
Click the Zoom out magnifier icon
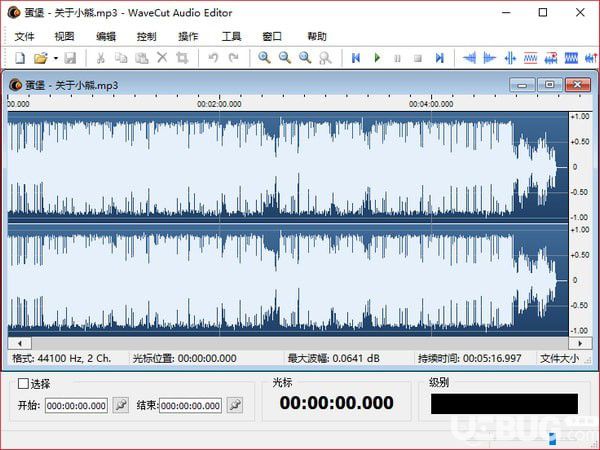click(x=285, y=58)
